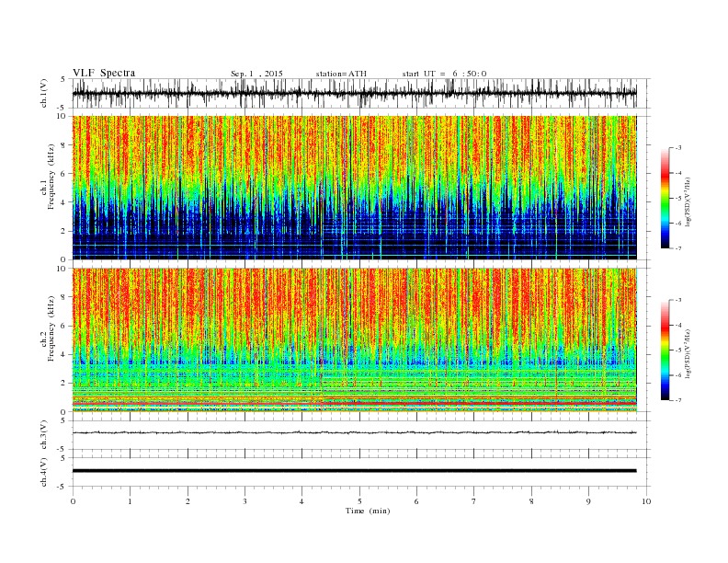This screenshot has height=563, width=728.
Task: Click the ch.1 spectrogram color scale bar
Action: [665, 198]
